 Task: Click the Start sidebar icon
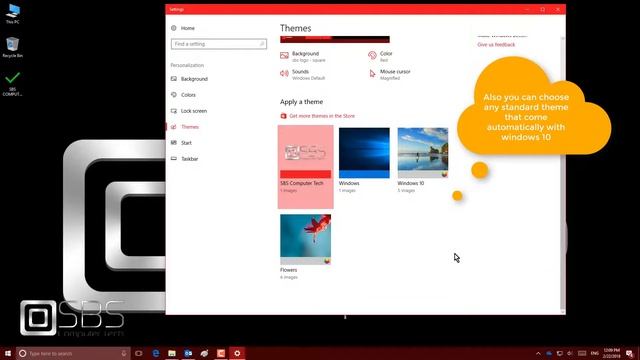[x=174, y=143]
